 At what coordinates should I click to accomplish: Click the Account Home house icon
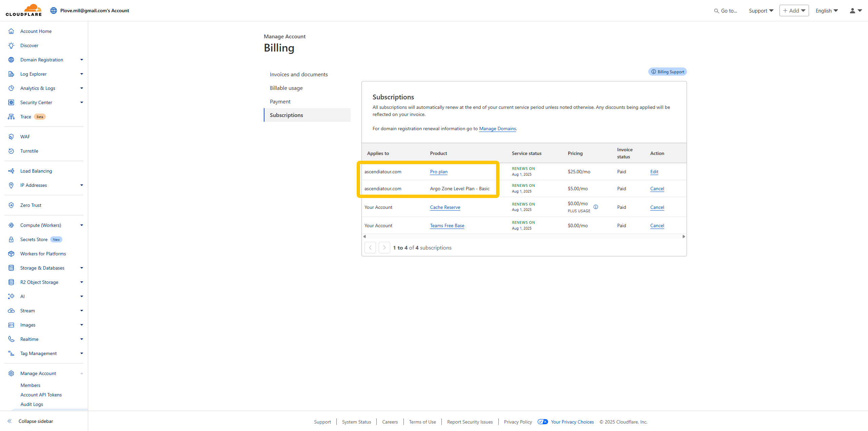tap(11, 31)
